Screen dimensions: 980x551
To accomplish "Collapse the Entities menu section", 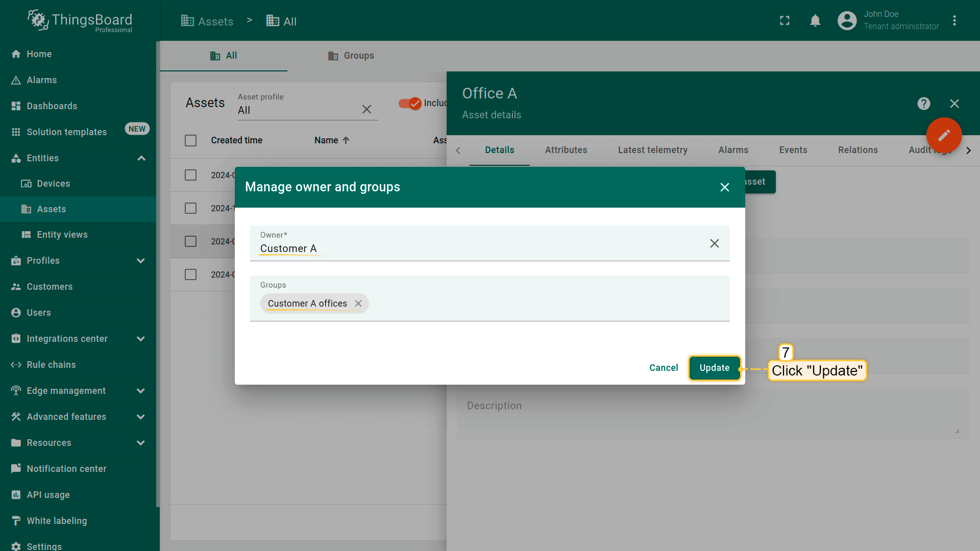I will tap(141, 158).
